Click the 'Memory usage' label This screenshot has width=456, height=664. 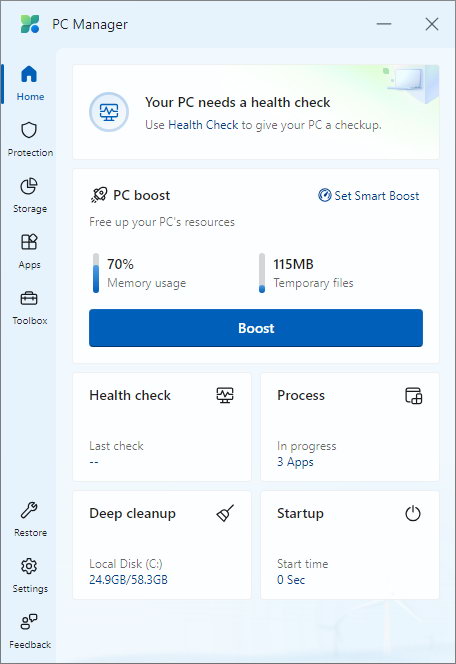click(x=146, y=283)
